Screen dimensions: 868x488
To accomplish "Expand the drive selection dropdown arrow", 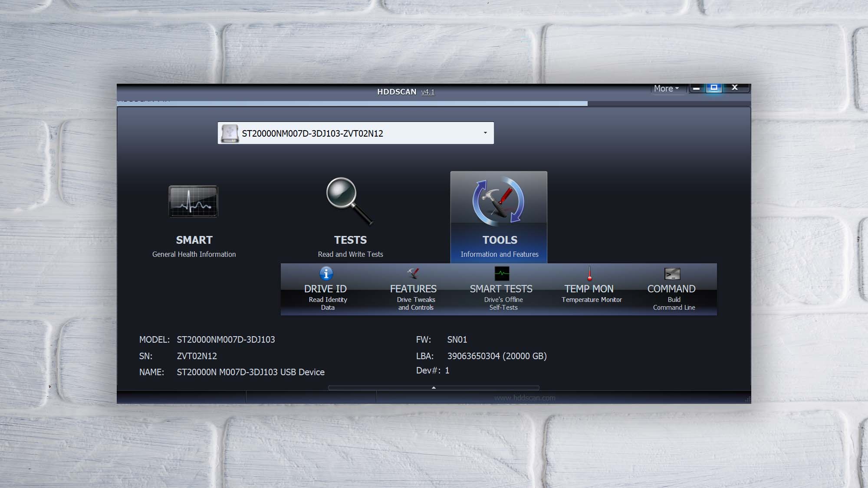I will [x=485, y=133].
